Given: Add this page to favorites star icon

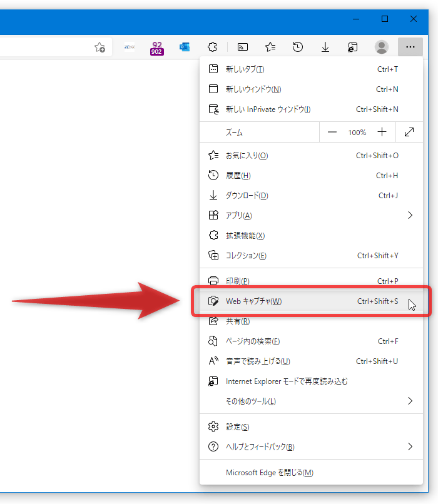Looking at the screenshot, I should point(99,48).
